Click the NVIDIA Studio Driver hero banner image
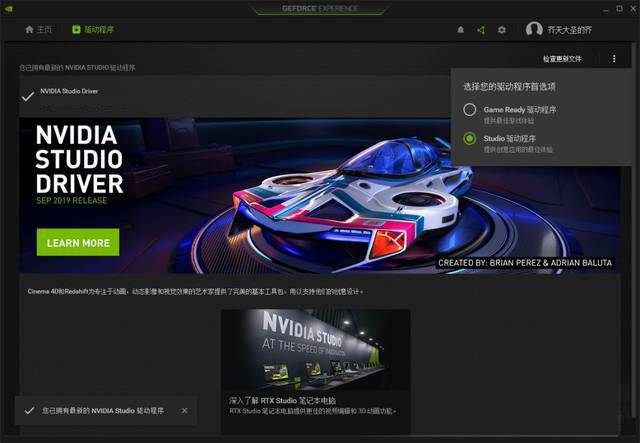The image size is (640, 443). pos(320,196)
